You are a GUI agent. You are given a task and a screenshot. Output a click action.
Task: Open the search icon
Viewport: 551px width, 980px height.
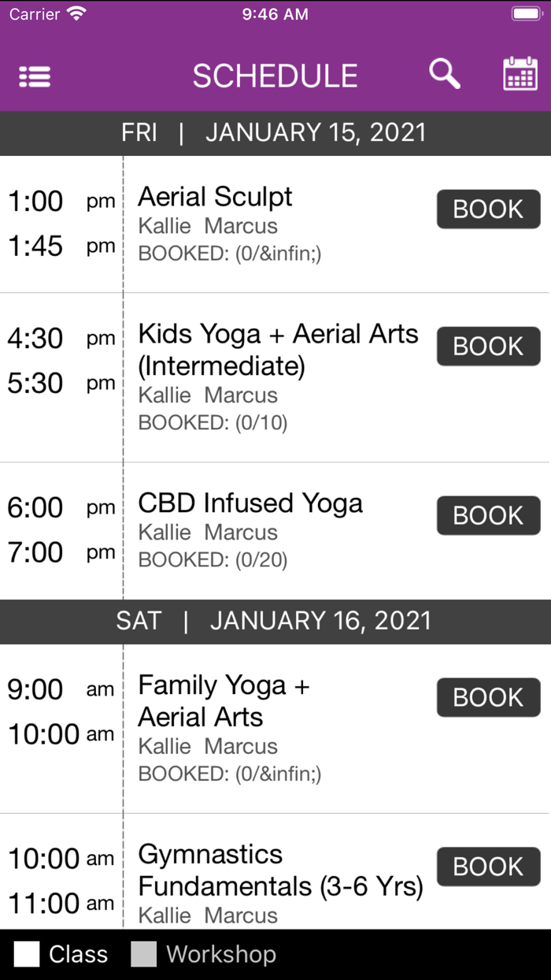444,73
